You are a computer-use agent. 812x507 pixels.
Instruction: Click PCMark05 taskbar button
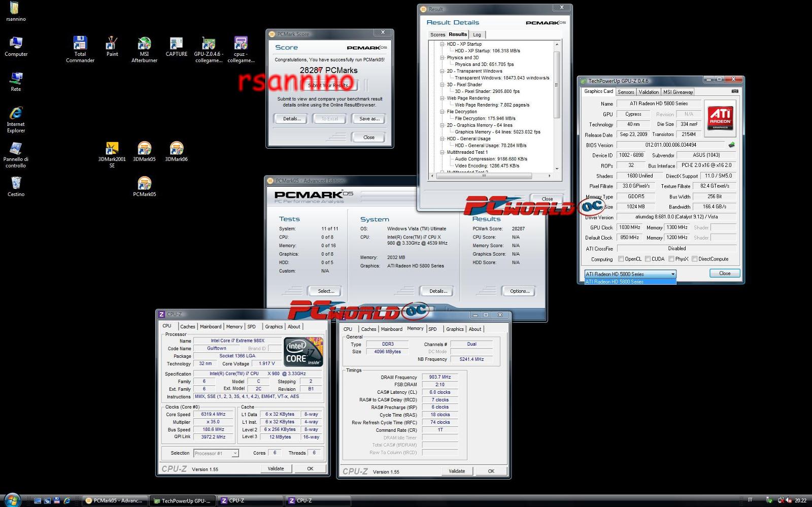pos(115,500)
